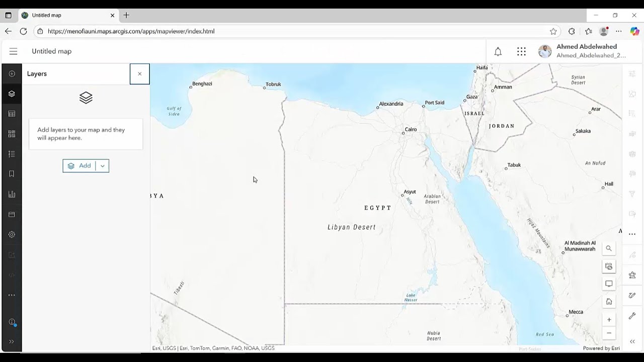Click the EGYPT country label
The image size is (644, 362).
(378, 208)
